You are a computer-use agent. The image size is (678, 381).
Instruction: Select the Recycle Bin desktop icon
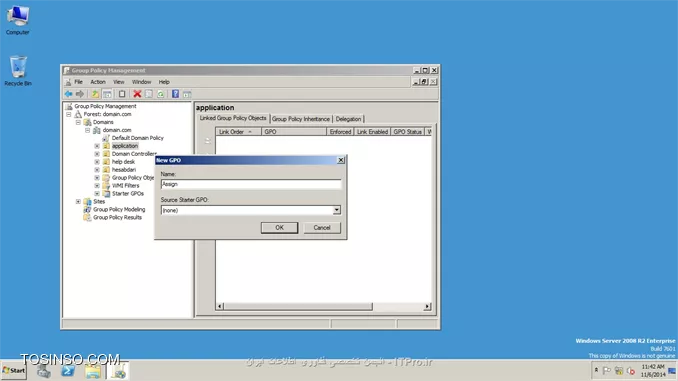click(x=18, y=71)
